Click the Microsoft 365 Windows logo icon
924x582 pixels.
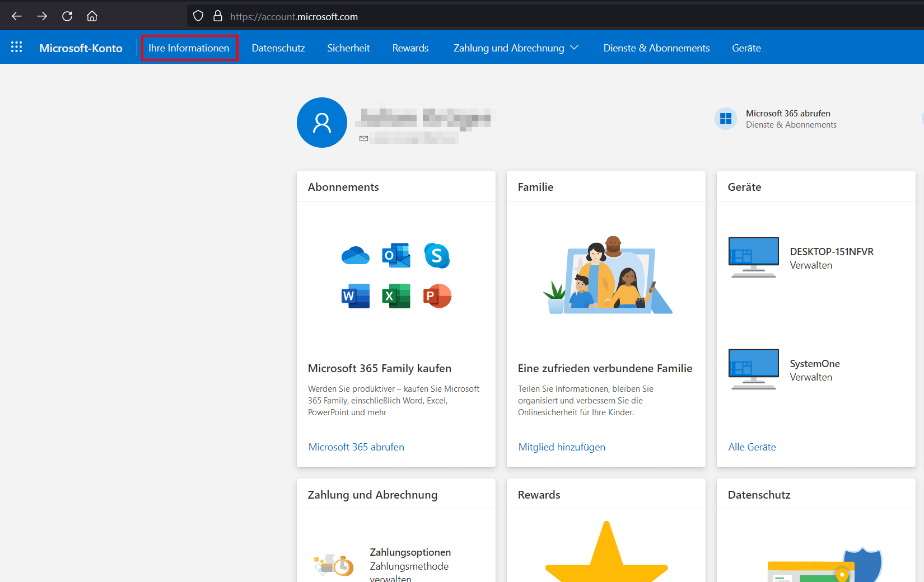[726, 119]
